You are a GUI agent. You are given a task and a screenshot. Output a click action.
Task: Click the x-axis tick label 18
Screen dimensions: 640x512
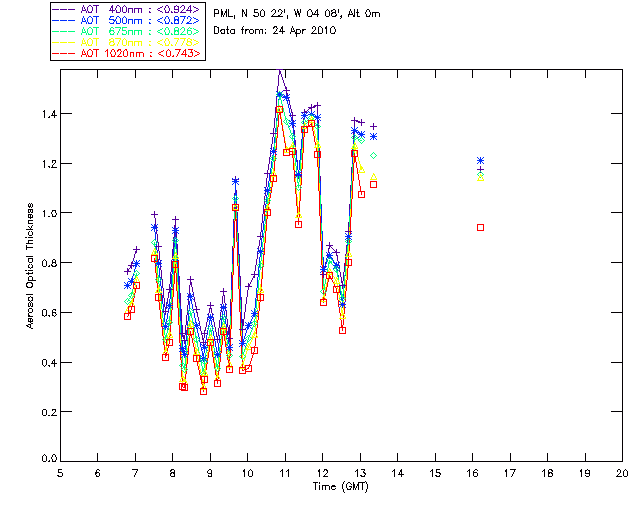pyautogui.click(x=547, y=473)
